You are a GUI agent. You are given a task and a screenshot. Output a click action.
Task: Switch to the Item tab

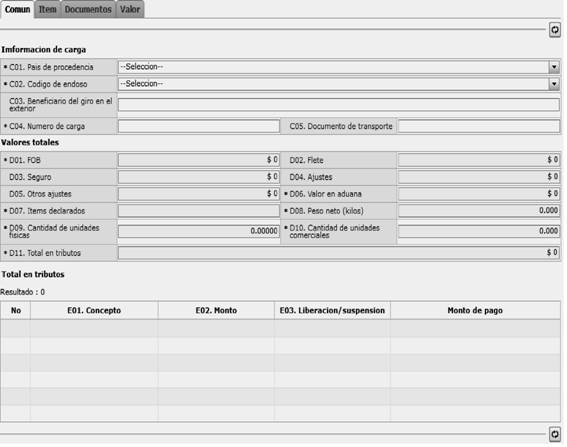(x=48, y=9)
